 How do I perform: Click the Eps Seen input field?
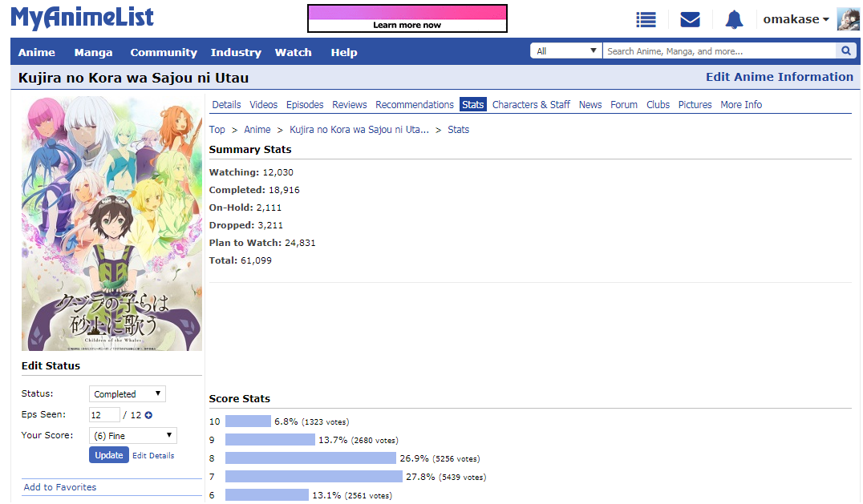coord(104,415)
